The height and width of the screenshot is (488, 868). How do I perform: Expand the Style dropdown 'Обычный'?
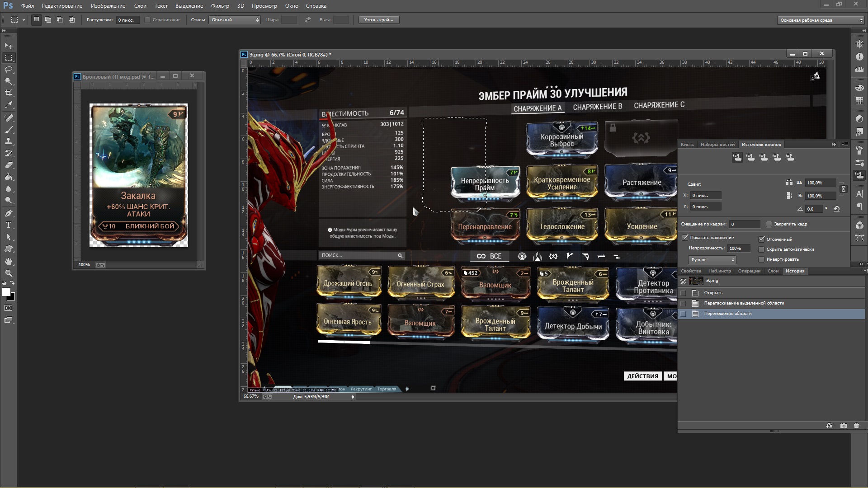pos(234,20)
